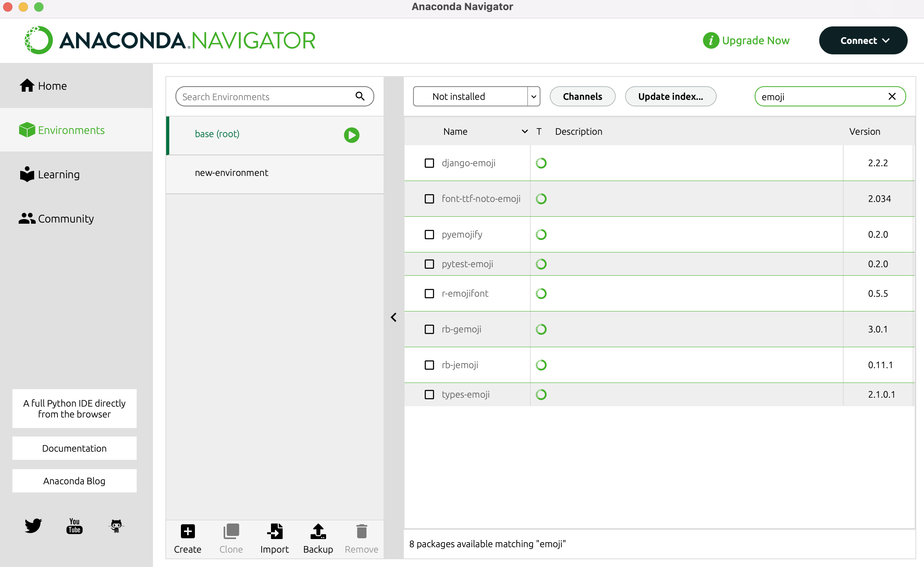Click the type icon for font-ttf-noto-emoji
Viewport: 924px width, 567px height.
pyautogui.click(x=541, y=199)
